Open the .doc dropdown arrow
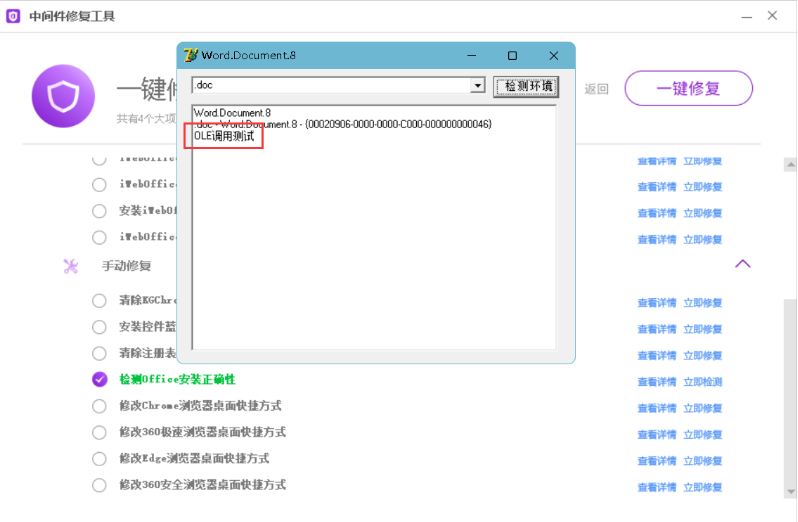This screenshot has width=798, height=522. 477,85
